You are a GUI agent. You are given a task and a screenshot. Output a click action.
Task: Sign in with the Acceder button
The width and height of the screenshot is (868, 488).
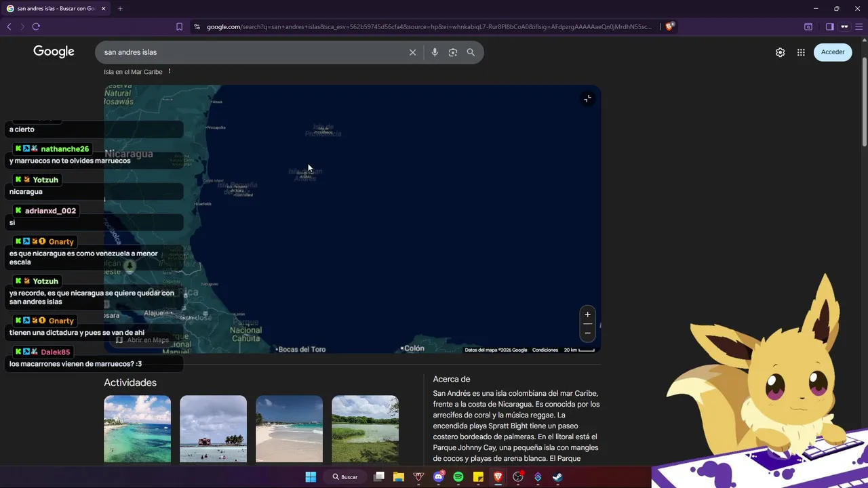833,52
